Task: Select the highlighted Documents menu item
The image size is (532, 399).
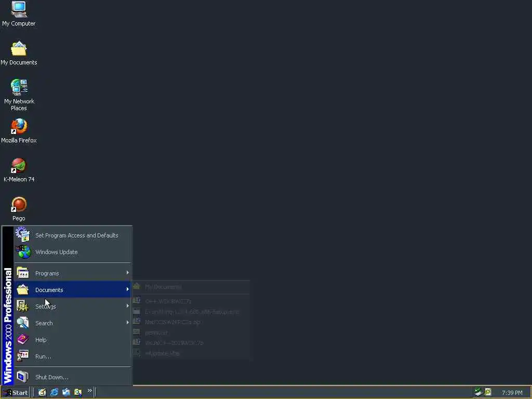Action: pos(73,289)
